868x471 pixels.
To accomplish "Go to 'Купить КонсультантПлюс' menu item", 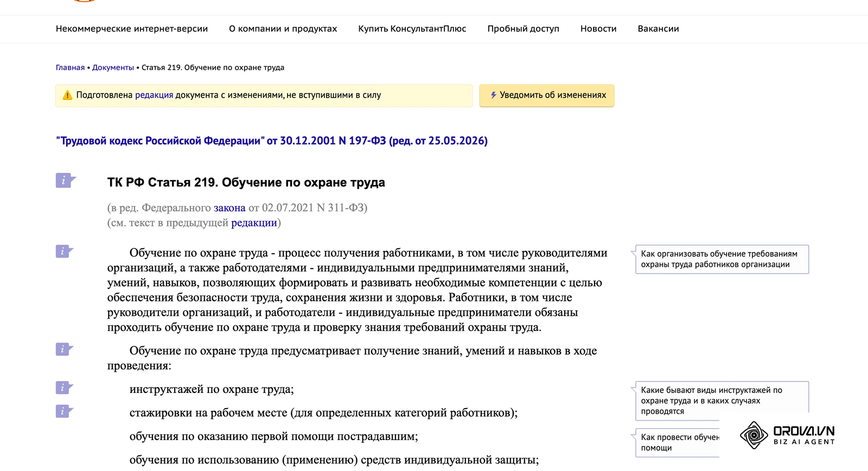I will click(412, 29).
